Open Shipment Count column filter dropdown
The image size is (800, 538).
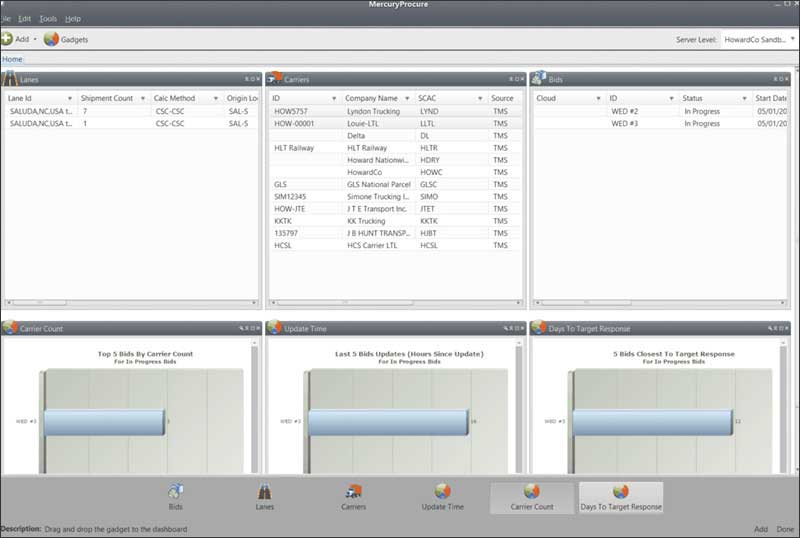pyautogui.click(x=143, y=98)
